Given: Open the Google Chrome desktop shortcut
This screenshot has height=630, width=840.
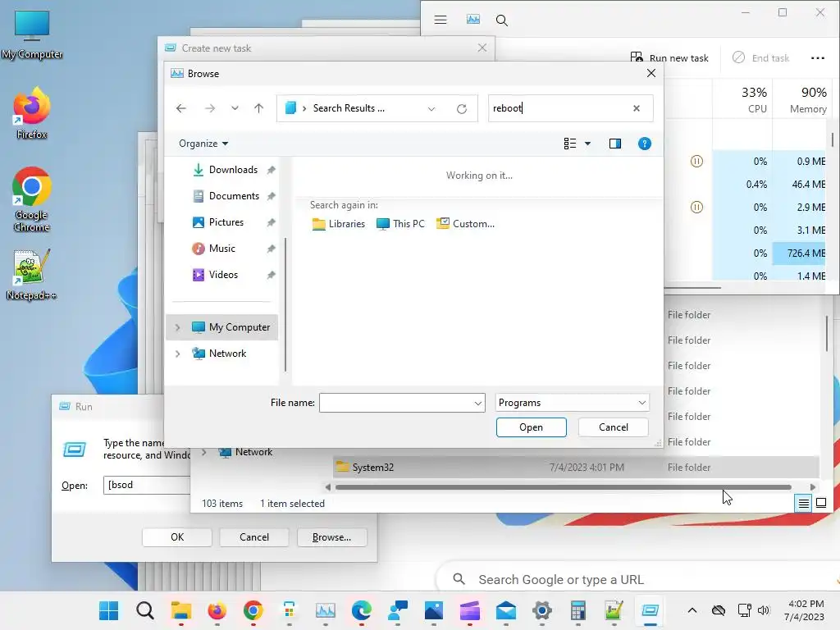Looking at the screenshot, I should [32, 199].
